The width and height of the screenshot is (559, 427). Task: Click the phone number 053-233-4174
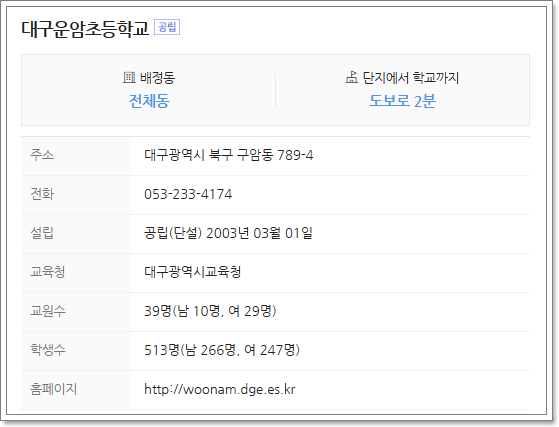tap(188, 194)
